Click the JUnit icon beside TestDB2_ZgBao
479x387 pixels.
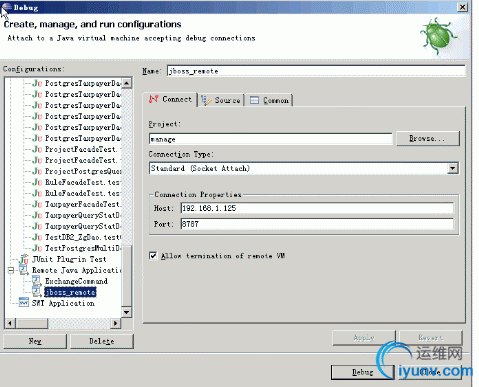pyautogui.click(x=37, y=237)
